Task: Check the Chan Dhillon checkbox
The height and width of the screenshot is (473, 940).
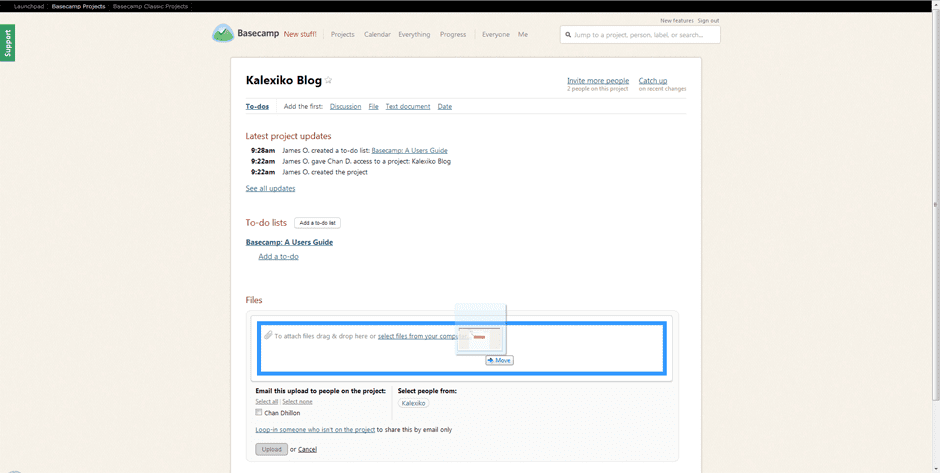Action: (259, 412)
